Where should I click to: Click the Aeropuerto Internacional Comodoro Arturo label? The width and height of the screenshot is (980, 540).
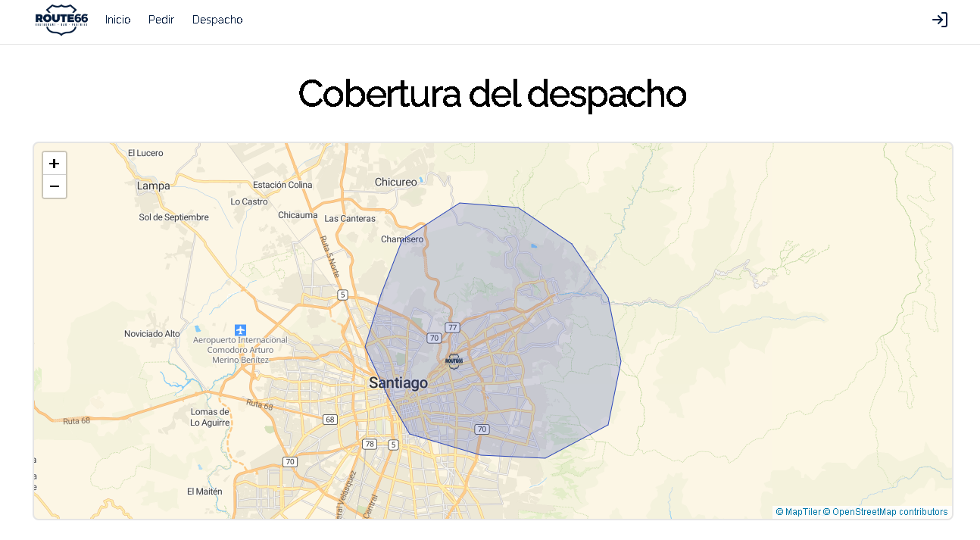click(240, 350)
